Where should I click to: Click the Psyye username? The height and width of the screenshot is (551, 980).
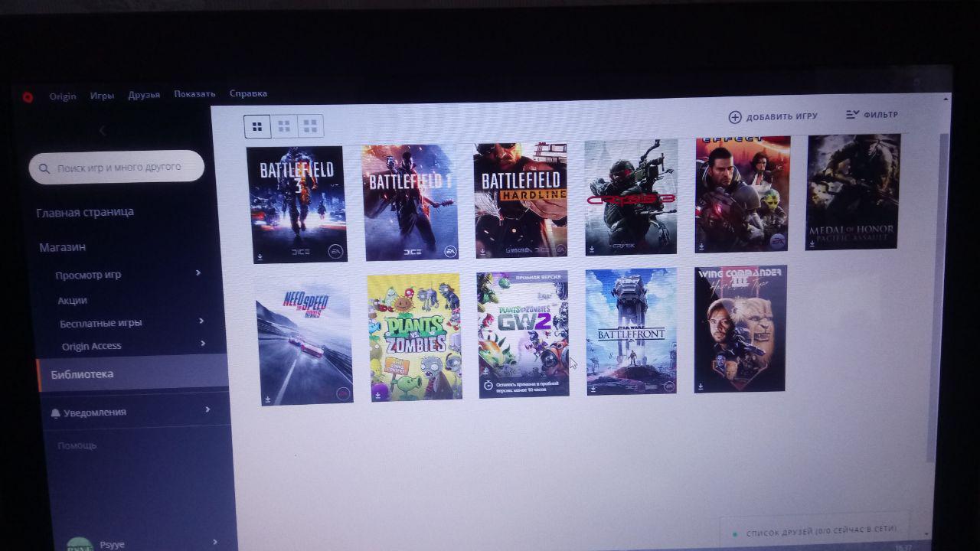112,545
